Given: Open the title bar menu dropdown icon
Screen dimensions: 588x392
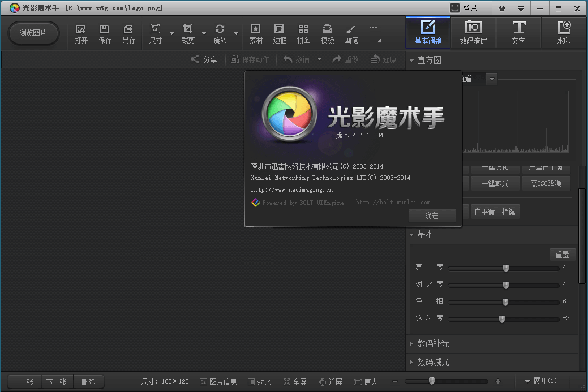Looking at the screenshot, I should click(x=521, y=8).
